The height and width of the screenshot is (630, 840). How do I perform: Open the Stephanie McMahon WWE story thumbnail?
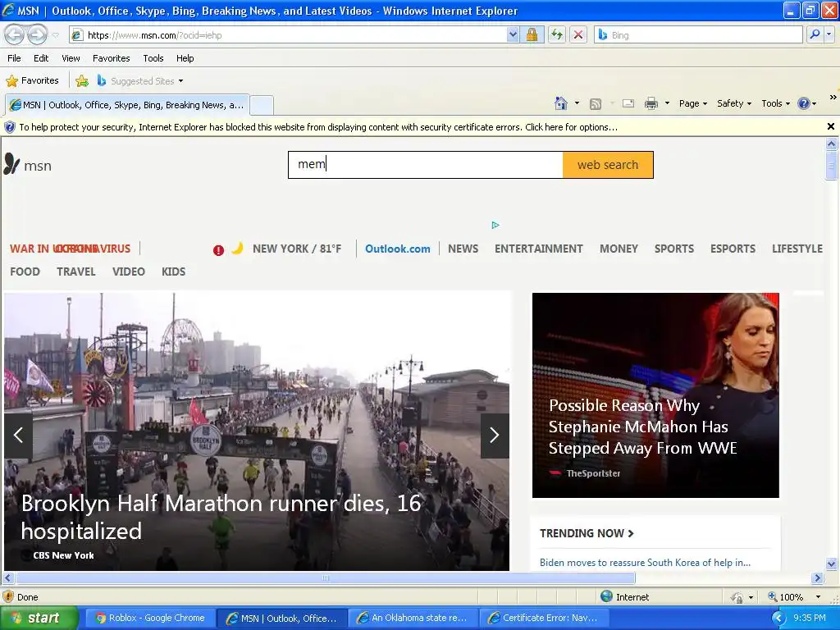pos(655,395)
